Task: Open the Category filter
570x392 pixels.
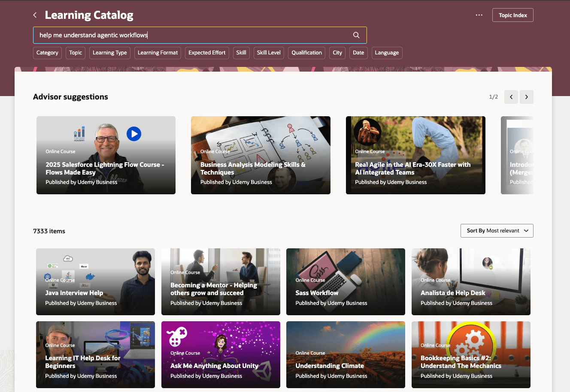Action: click(x=47, y=53)
